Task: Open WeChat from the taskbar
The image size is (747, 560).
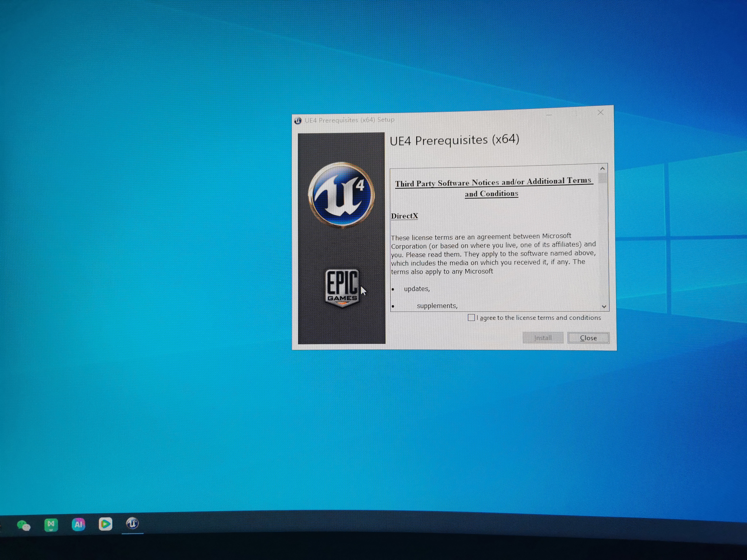Action: (24, 525)
